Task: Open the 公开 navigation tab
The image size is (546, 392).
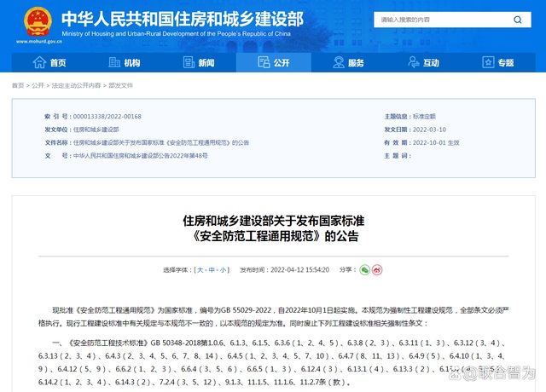Action: click(x=274, y=62)
